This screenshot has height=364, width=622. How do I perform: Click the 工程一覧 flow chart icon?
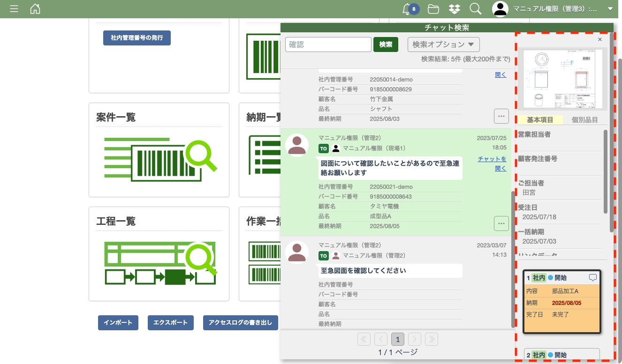[x=159, y=262]
